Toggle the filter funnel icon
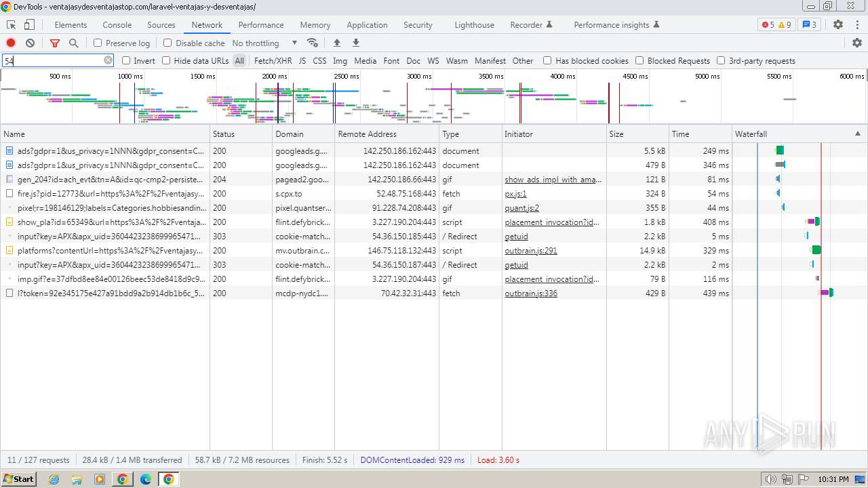Image resolution: width=868 pixels, height=488 pixels. (55, 43)
